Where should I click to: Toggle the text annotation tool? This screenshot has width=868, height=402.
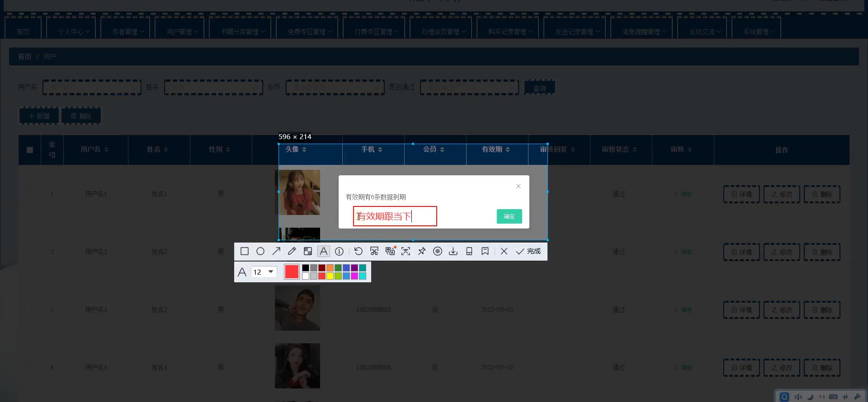(324, 251)
